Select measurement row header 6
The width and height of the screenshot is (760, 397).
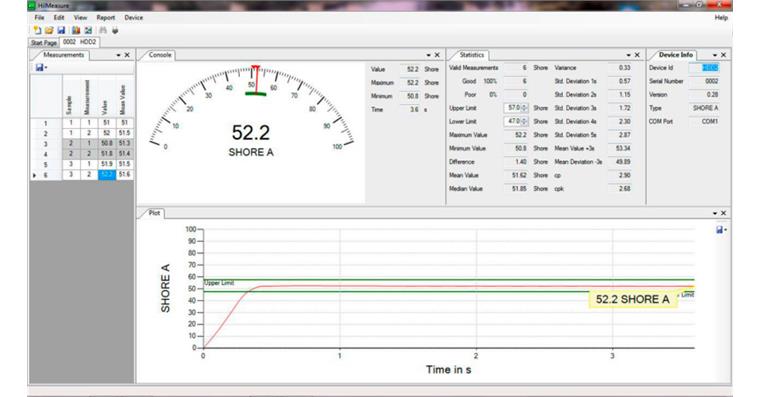click(x=46, y=175)
